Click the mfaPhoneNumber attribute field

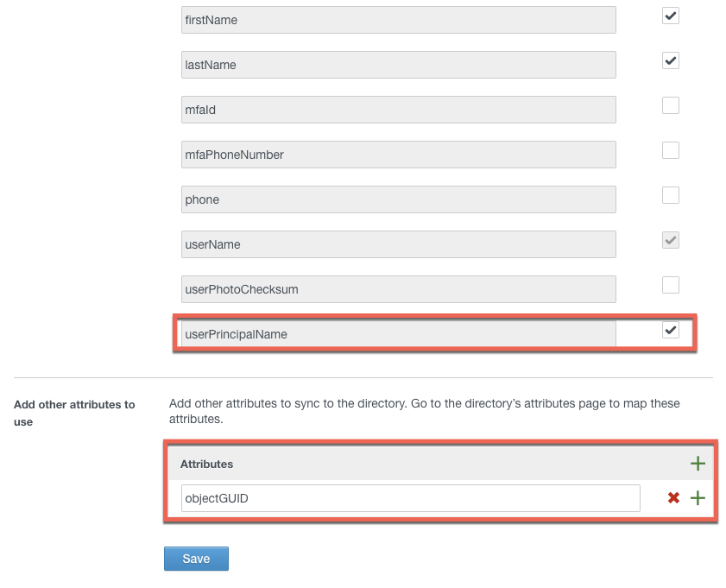click(398, 155)
